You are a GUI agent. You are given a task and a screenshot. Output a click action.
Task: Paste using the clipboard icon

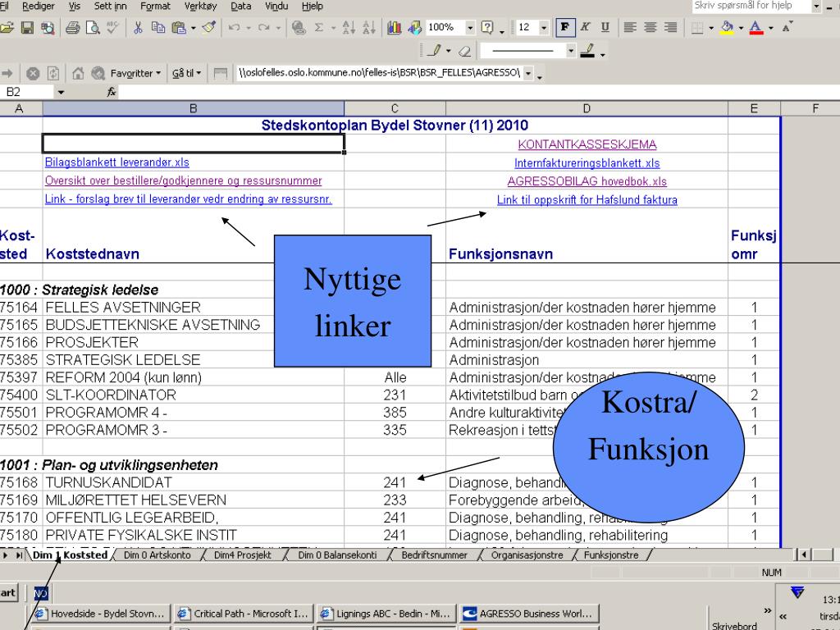178,27
